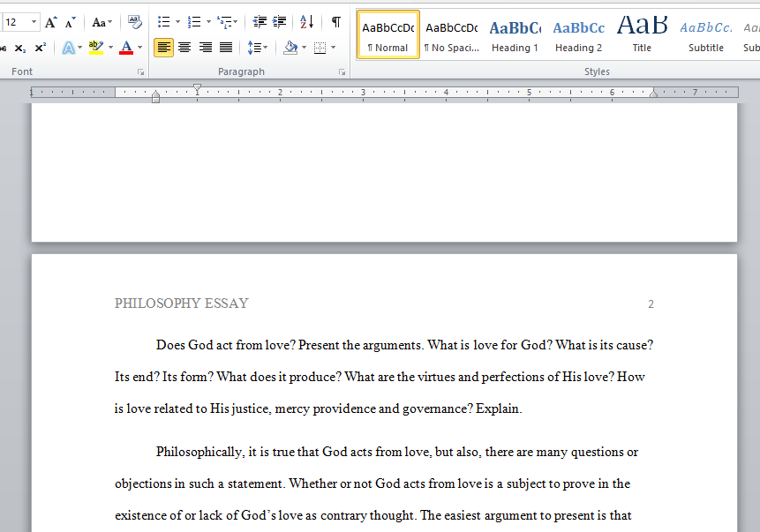Apply Heading 1 style
The width and height of the screenshot is (760, 532).
(x=515, y=34)
